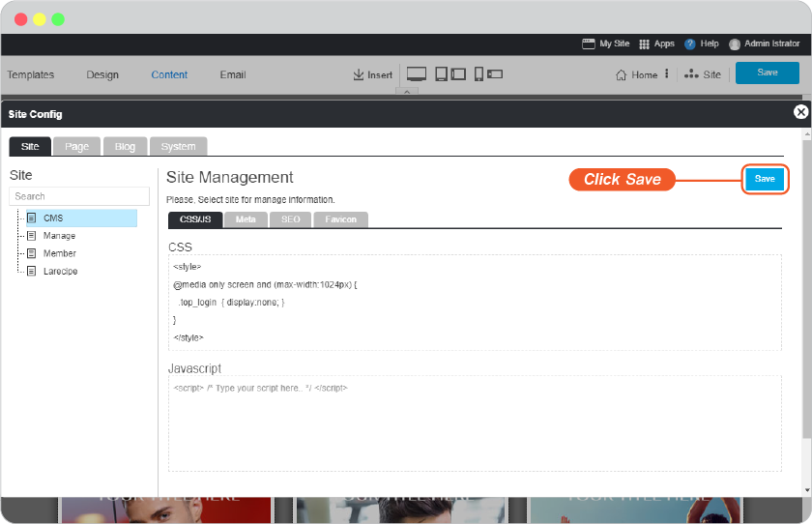Image resolution: width=812 pixels, height=524 pixels.
Task: Select Member in the site tree
Action: coord(60,253)
